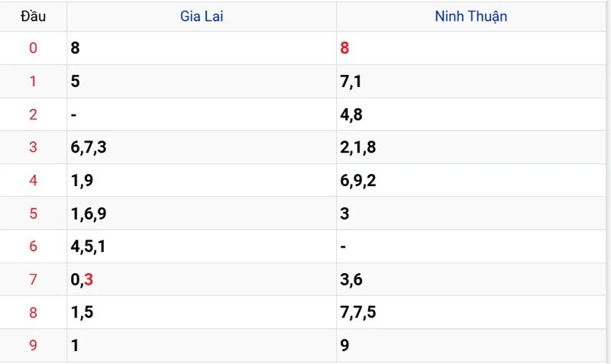
Task: Select Ninh Thuận value 7,1
Action: pos(351,82)
